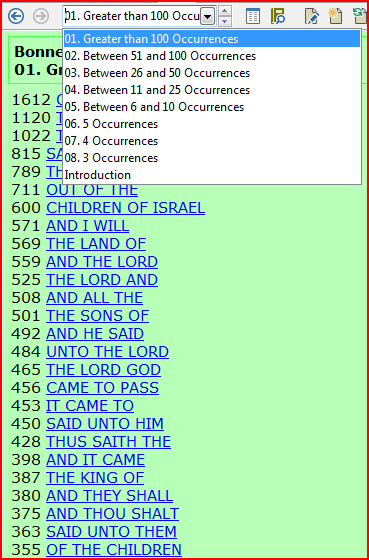The height and width of the screenshot is (560, 369).
Task: Follow the AND I WILL link
Action: click(88, 226)
